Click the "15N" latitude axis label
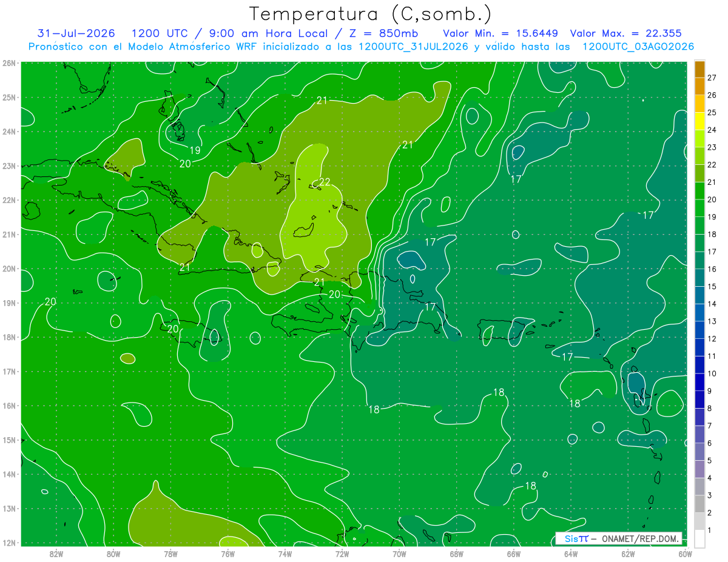The image size is (728, 562). 8,440
